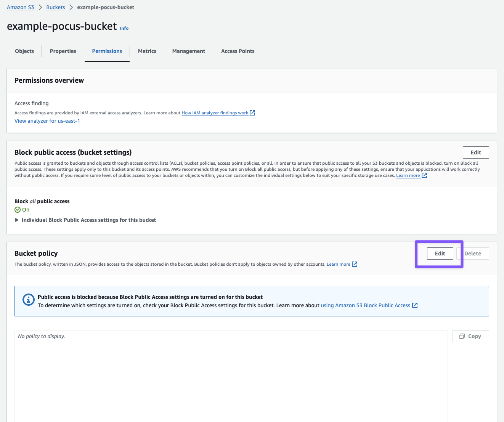Click inside the bucket policy display area
Screen dimensions: 504x422
(231, 374)
